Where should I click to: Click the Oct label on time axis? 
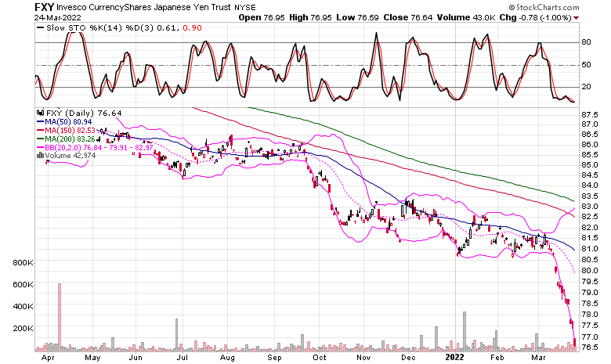coord(320,358)
